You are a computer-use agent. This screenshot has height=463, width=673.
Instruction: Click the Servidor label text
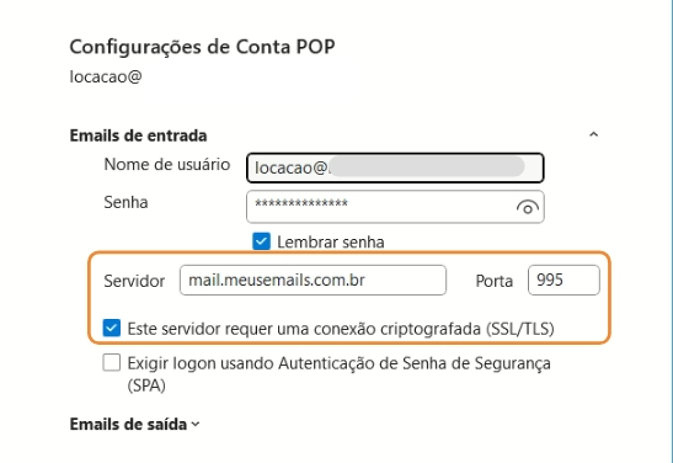tap(134, 282)
